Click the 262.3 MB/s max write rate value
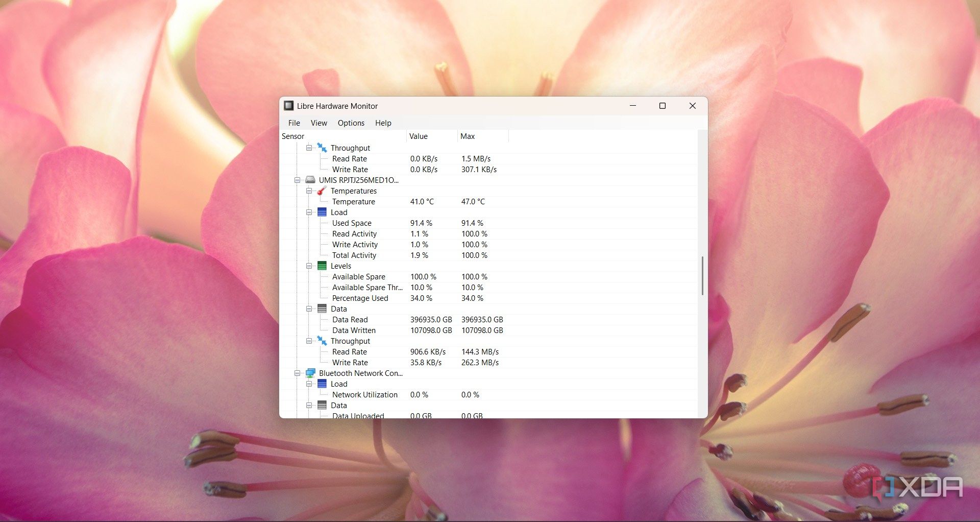This screenshot has width=980, height=522. 480,363
